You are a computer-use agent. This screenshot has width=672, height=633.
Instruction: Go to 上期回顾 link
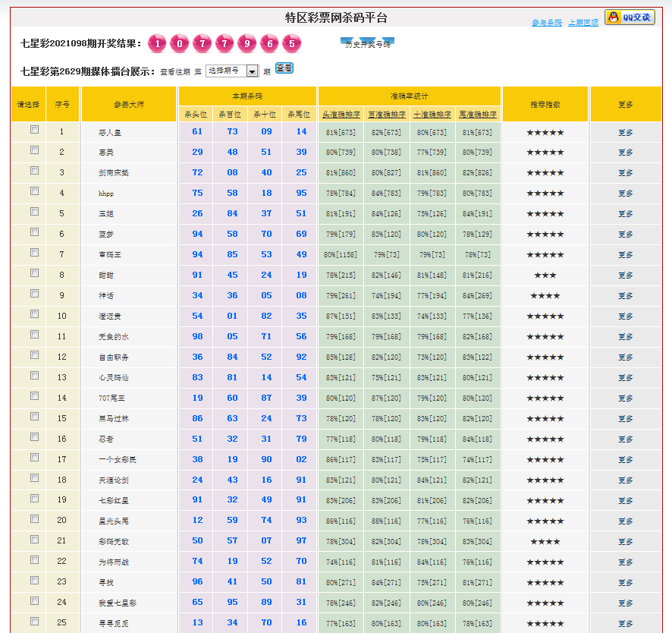click(x=583, y=23)
